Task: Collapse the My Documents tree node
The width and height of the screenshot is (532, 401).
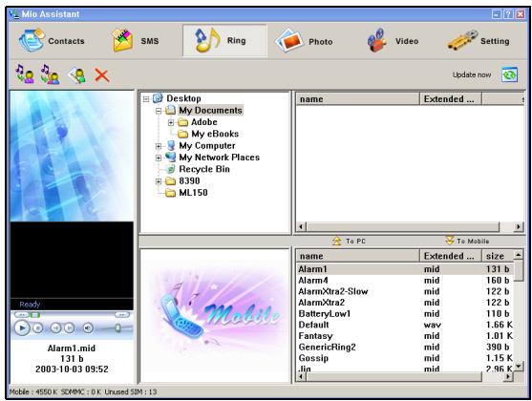Action: [159, 111]
